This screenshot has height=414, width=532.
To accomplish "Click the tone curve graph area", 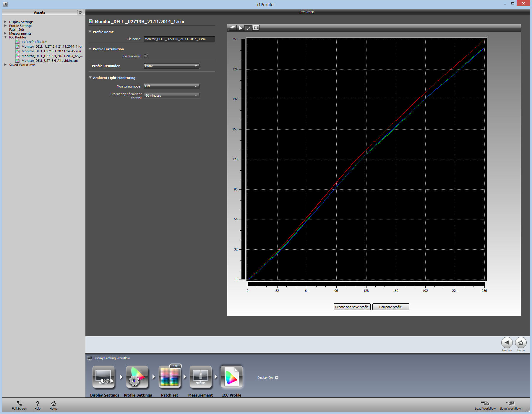I will pyautogui.click(x=366, y=159).
